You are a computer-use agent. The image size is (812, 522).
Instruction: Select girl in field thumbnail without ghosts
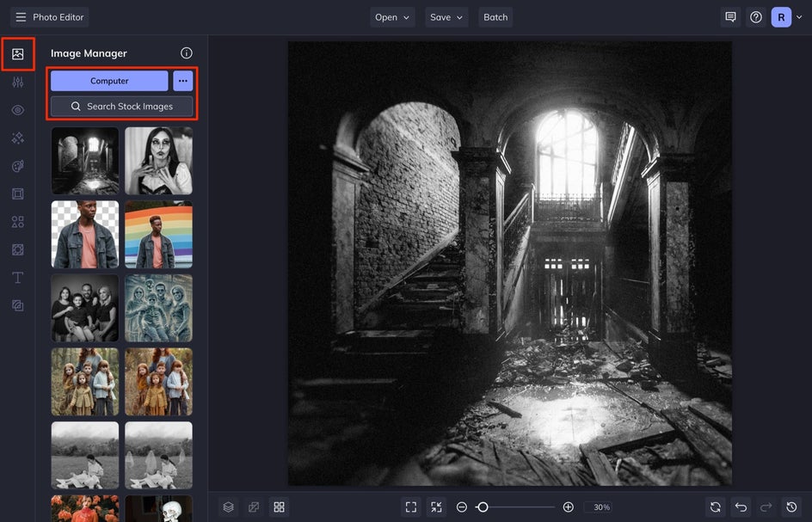[x=85, y=455]
